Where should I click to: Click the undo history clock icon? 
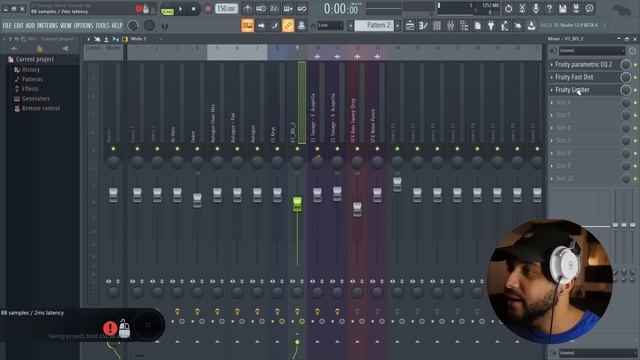pyautogui.click(x=509, y=8)
